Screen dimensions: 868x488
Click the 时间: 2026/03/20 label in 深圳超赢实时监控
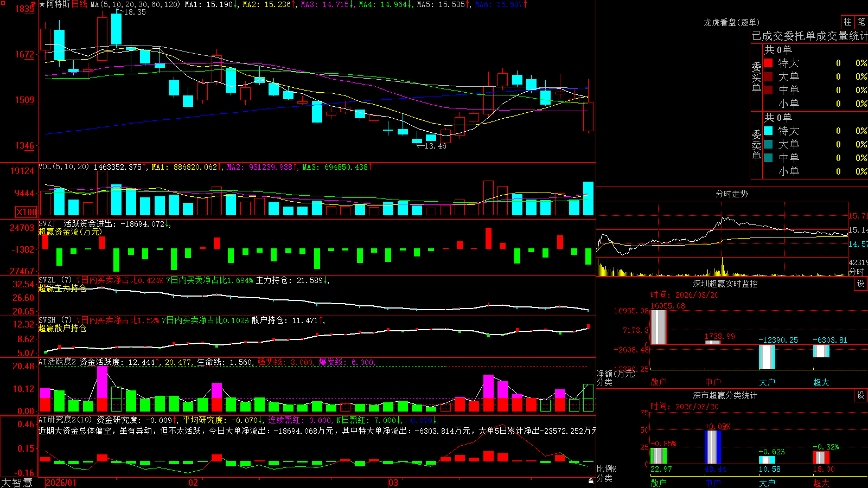tap(685, 295)
